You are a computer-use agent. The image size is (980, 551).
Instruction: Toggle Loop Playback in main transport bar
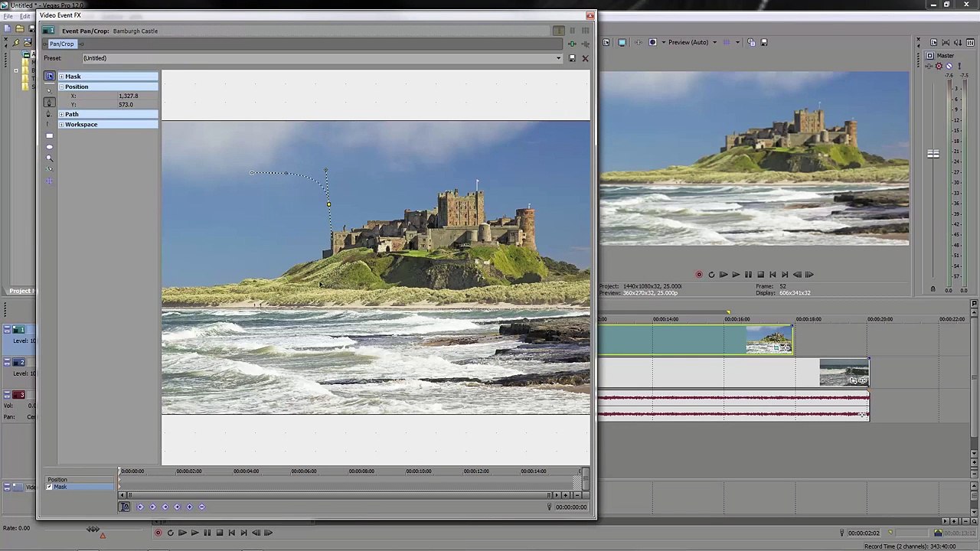tap(170, 533)
